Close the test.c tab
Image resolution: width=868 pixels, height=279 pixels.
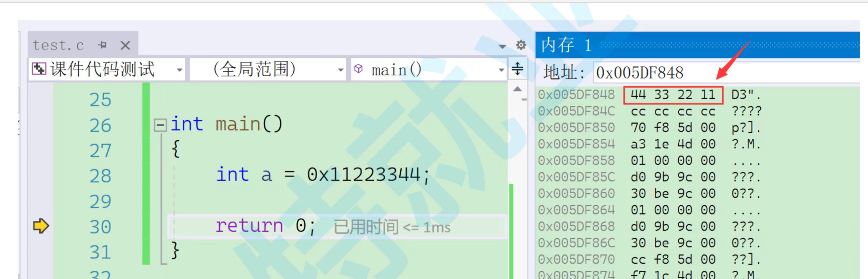point(125,45)
